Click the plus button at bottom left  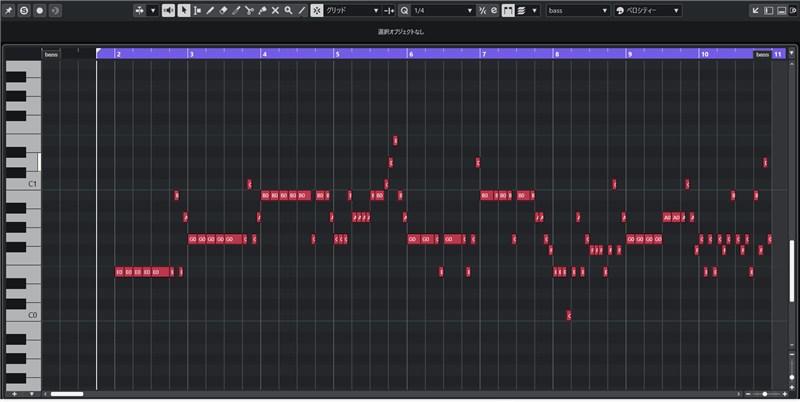14,394
